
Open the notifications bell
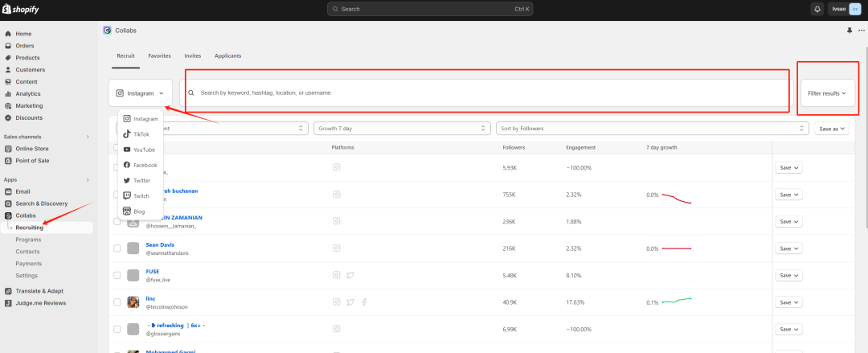pyautogui.click(x=817, y=9)
